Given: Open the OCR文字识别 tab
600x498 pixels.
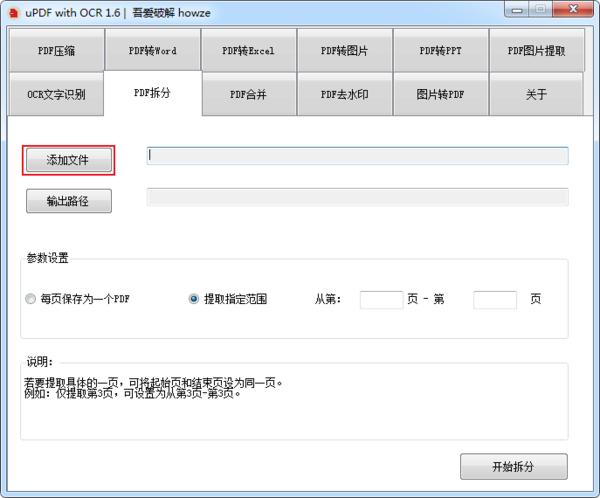Looking at the screenshot, I should [x=56, y=95].
